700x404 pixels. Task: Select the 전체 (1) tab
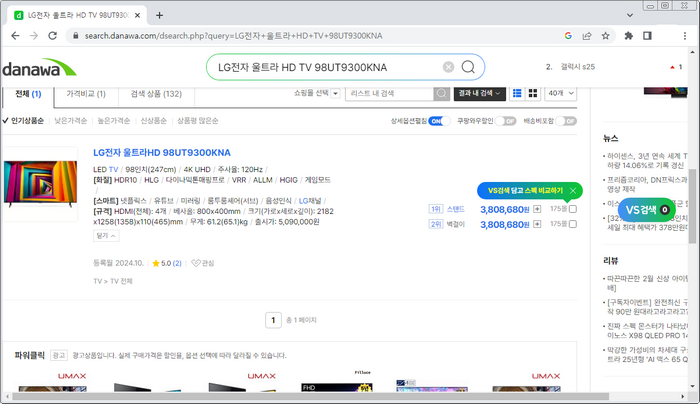coord(28,94)
